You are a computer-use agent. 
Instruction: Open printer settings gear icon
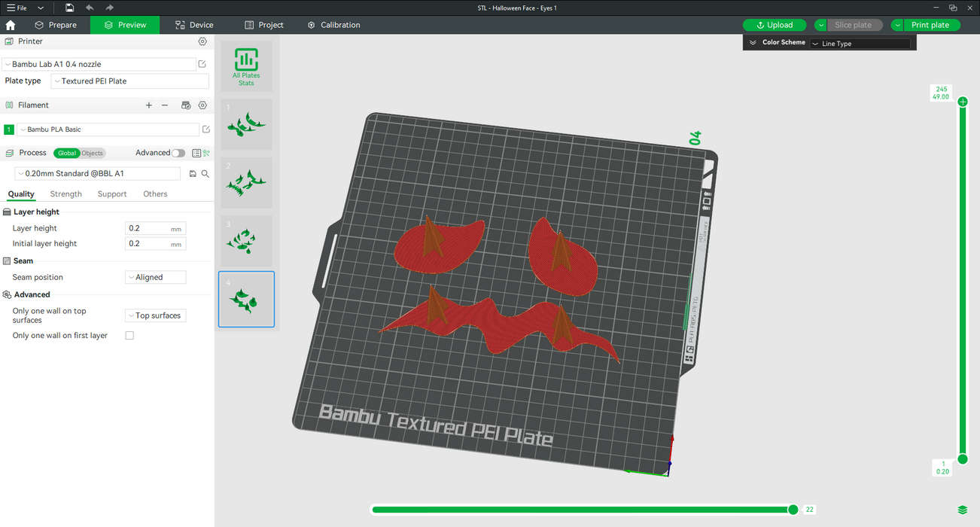(x=202, y=41)
